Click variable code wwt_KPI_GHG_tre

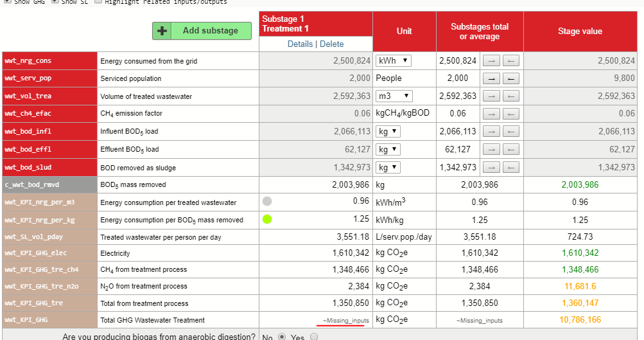point(33,303)
